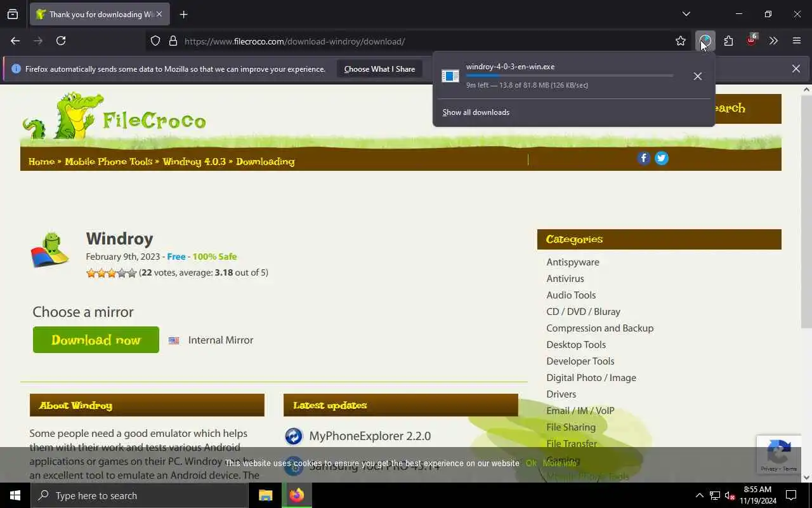Click the muted volume tray icon
Screen dimensions: 812x508
730,495
